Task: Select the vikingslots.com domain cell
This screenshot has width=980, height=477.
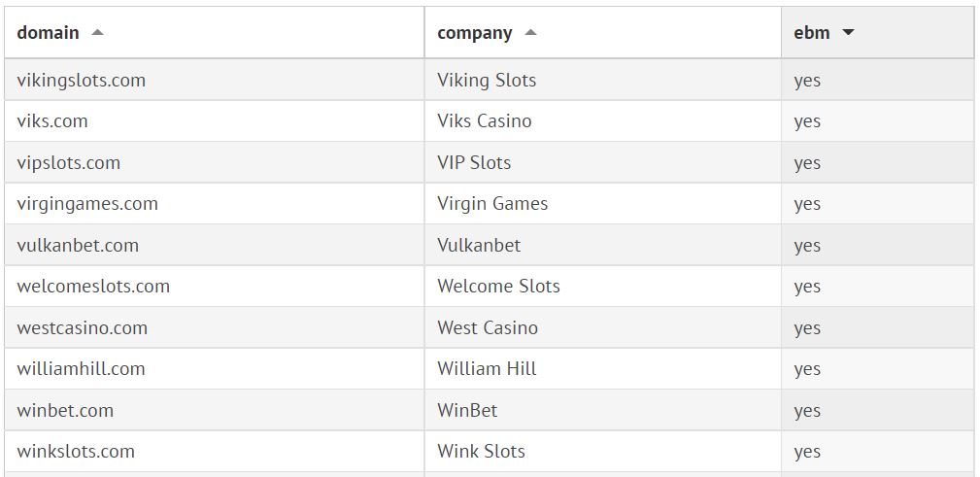Action: pos(81,81)
